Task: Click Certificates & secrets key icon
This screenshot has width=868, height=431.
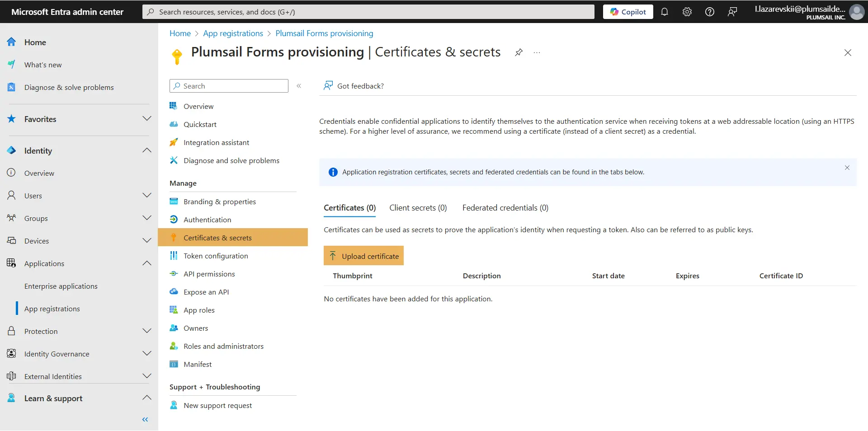Action: coord(174,238)
